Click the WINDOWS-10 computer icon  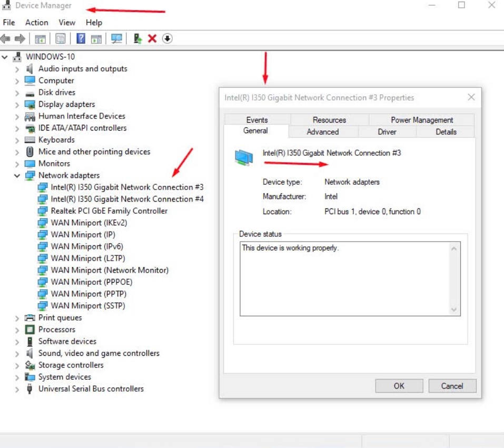point(17,57)
